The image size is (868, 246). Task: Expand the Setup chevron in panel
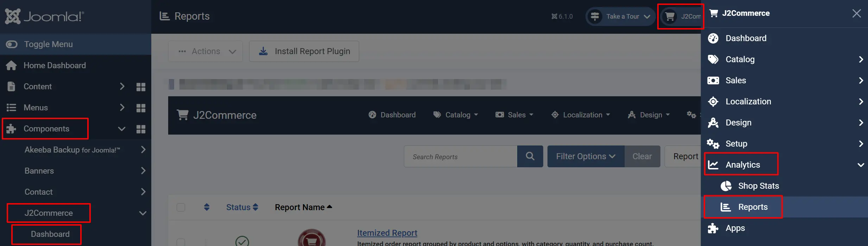point(861,144)
